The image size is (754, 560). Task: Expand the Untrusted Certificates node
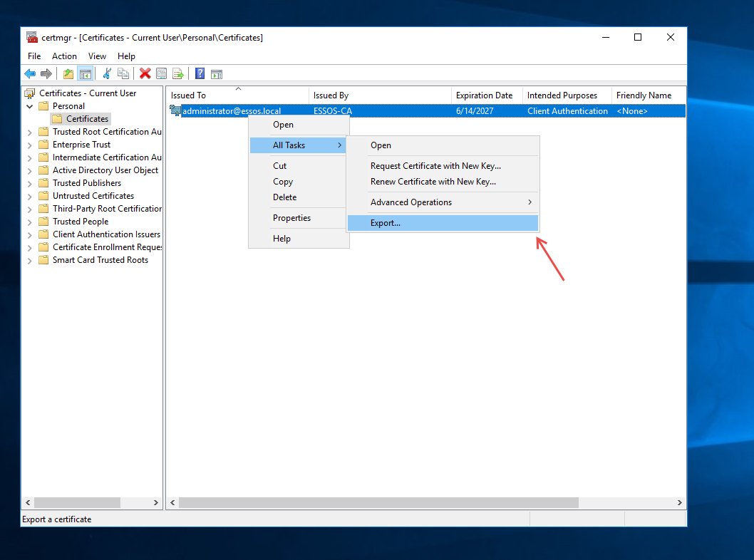tap(30, 196)
